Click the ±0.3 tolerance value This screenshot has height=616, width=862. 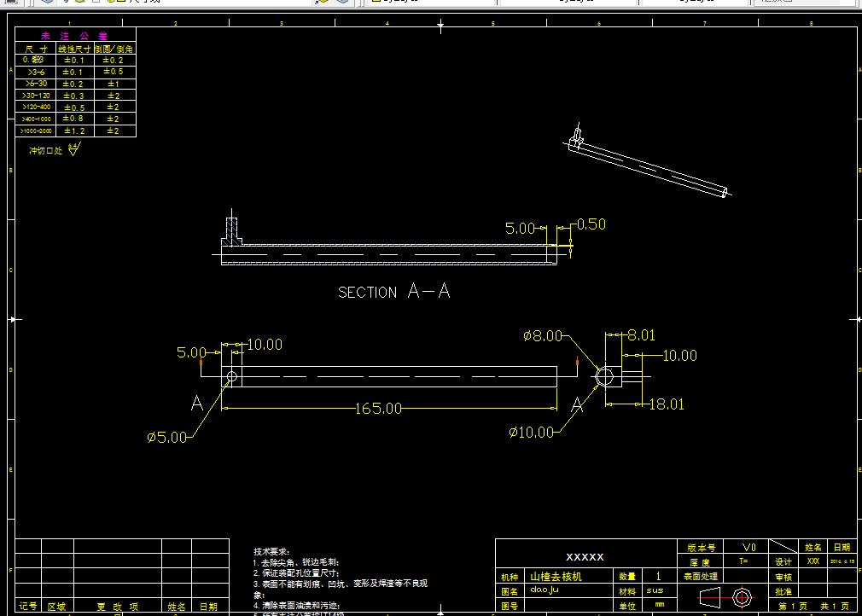(73, 96)
